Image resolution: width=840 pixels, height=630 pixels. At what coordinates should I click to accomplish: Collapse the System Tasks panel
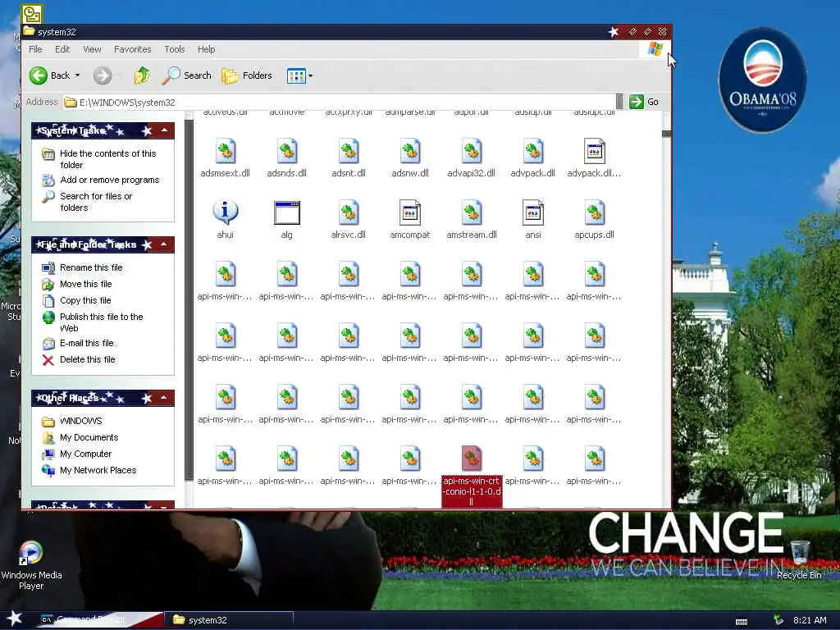tap(164, 130)
